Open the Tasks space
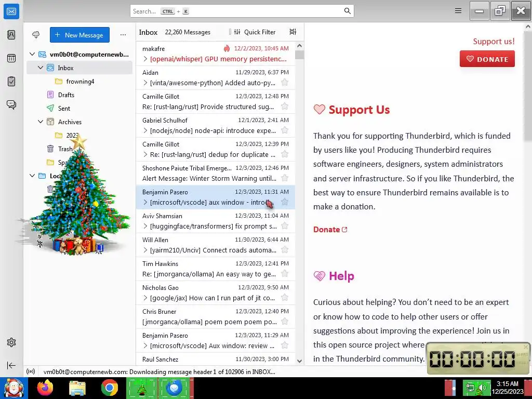 pos(11,82)
